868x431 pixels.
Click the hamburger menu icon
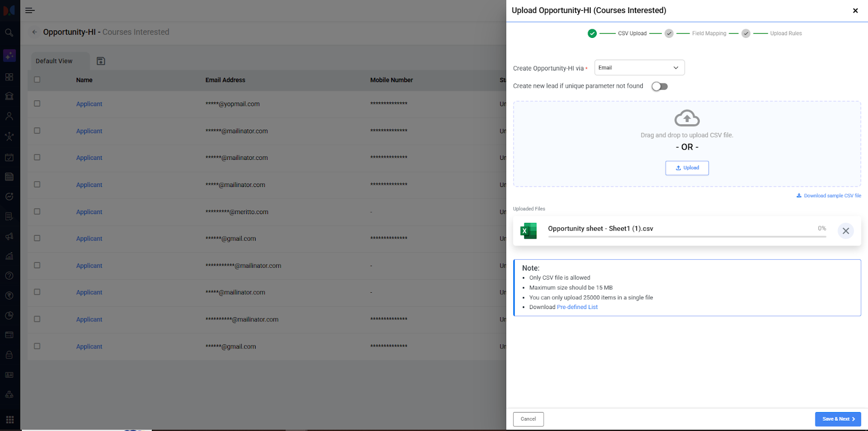30,10
